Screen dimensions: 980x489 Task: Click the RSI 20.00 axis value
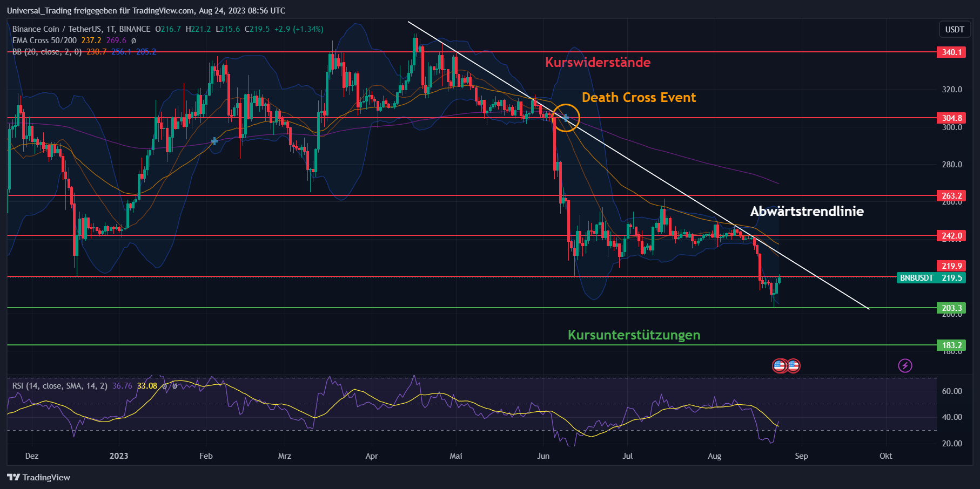click(x=952, y=444)
